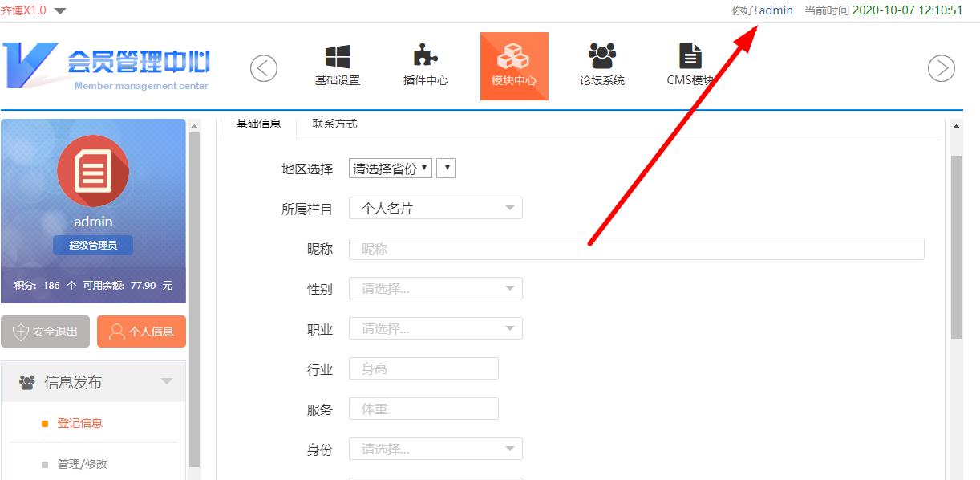Open the 插件中心 puzzle icon
980x480 pixels.
click(x=425, y=57)
